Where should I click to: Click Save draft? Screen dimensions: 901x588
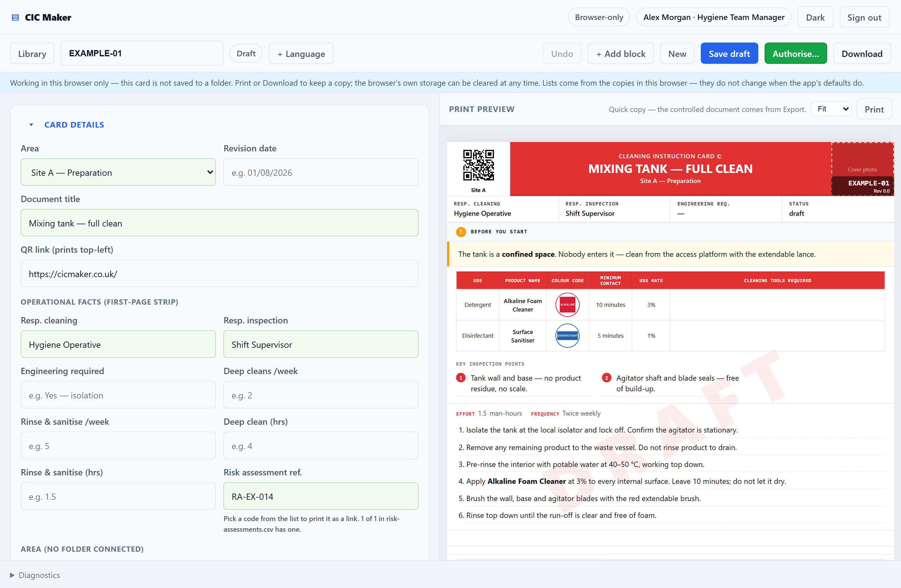(729, 54)
